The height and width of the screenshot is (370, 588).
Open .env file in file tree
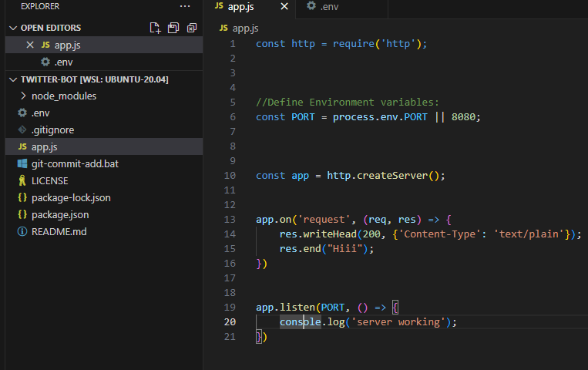click(104, 113)
